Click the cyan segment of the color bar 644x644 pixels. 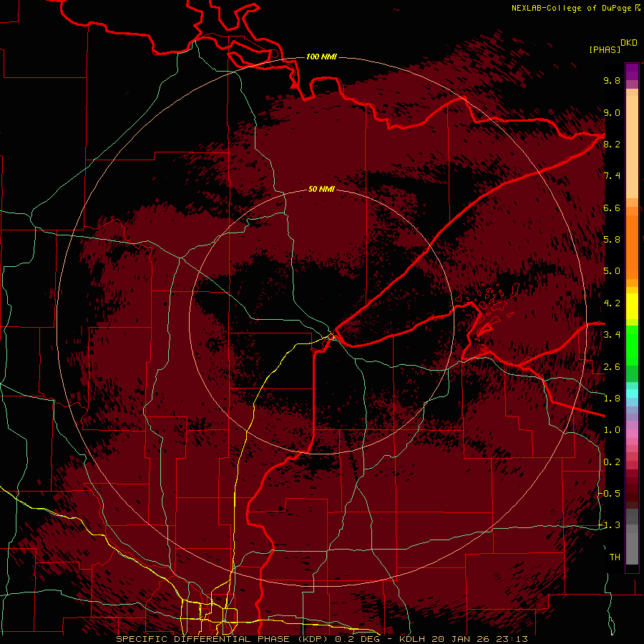coord(632,394)
